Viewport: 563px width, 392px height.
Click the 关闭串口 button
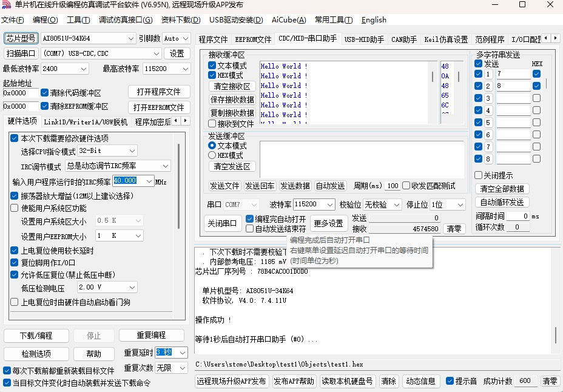click(222, 223)
